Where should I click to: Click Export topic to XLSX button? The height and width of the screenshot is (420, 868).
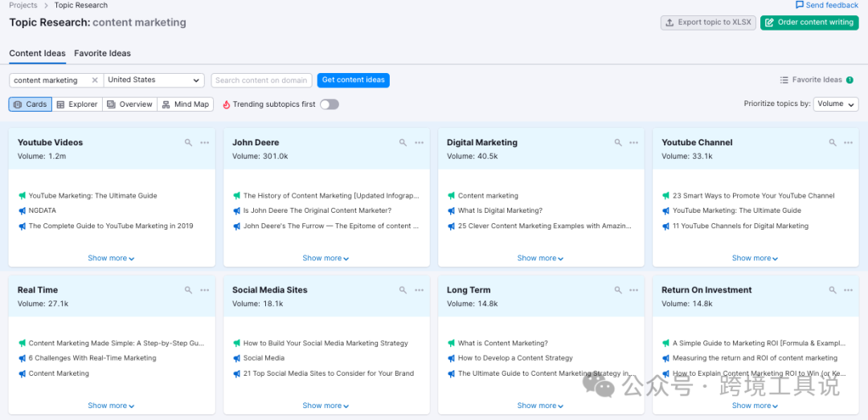(709, 22)
